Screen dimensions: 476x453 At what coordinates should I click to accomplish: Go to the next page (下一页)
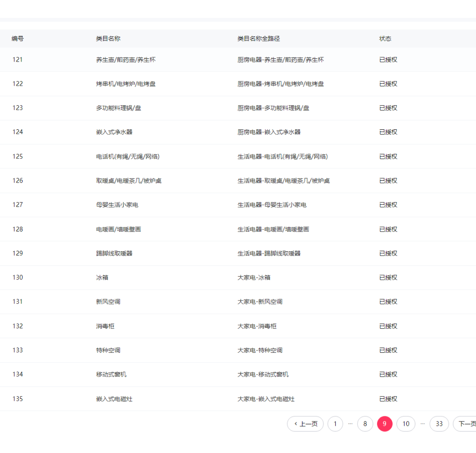[x=465, y=424]
